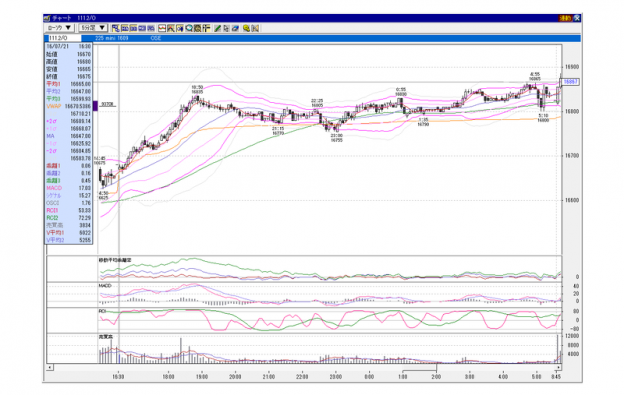Viewport: 624px width, 395px height.
Task: Click the first blue chart-settings toolbar icon
Action: click(x=116, y=28)
